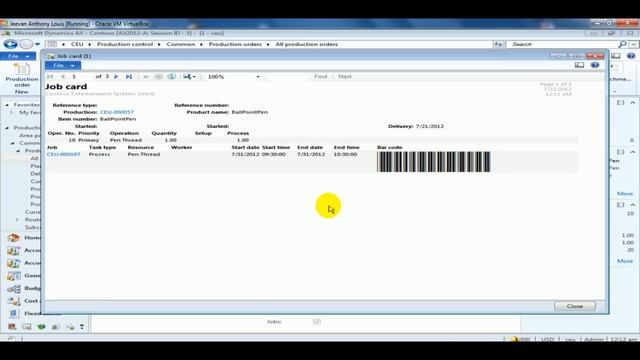Click Production control in breadcrumb

(125, 44)
